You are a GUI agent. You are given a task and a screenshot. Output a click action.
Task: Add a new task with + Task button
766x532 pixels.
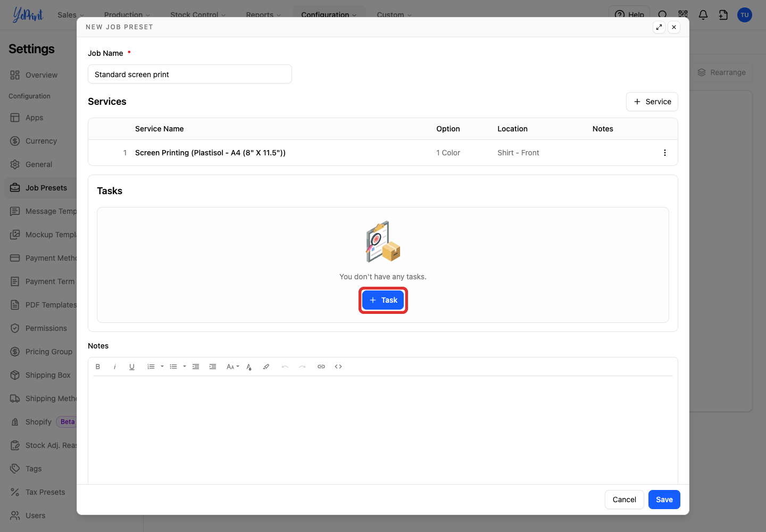click(x=383, y=300)
